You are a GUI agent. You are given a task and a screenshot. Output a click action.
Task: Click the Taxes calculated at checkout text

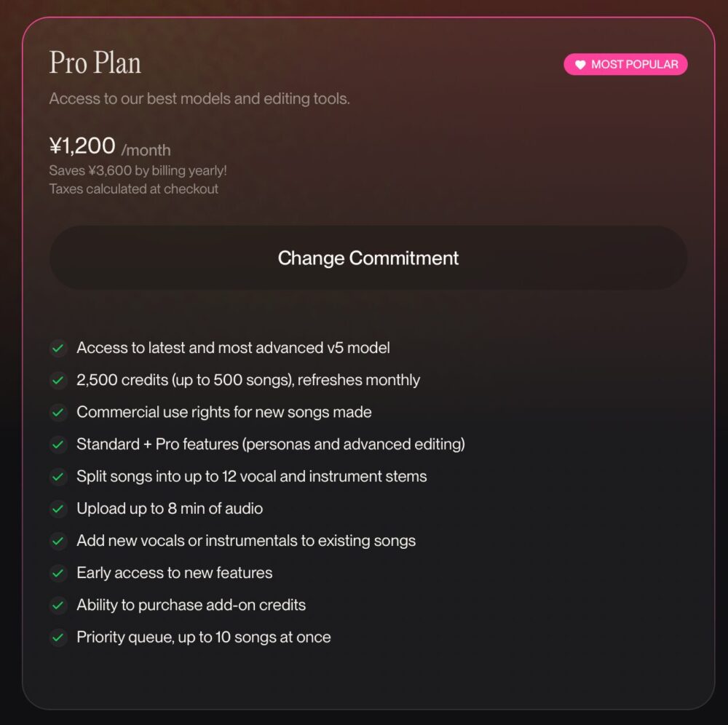pos(133,189)
